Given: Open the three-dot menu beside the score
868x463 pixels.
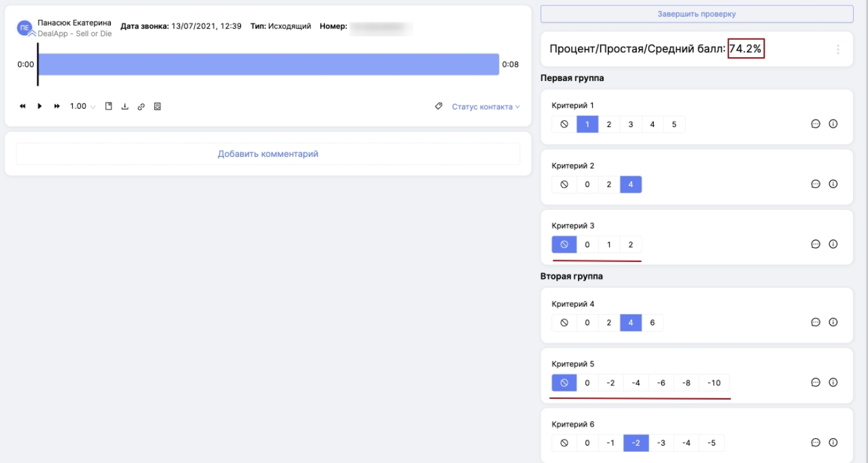Looking at the screenshot, I should 837,49.
